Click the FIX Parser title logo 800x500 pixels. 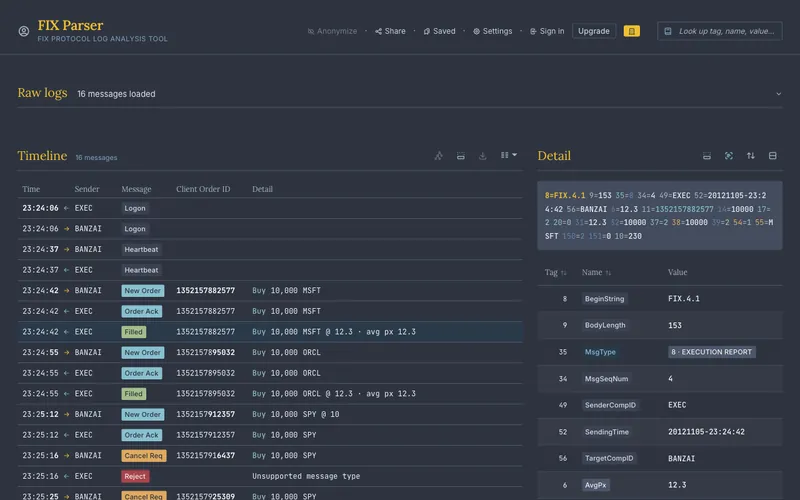point(70,25)
